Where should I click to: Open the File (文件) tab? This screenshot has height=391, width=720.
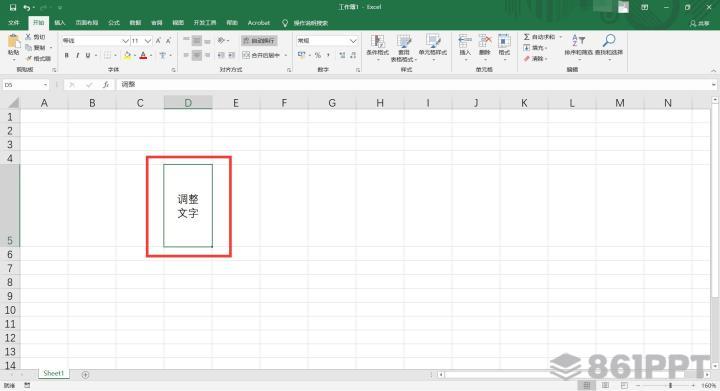click(x=14, y=22)
